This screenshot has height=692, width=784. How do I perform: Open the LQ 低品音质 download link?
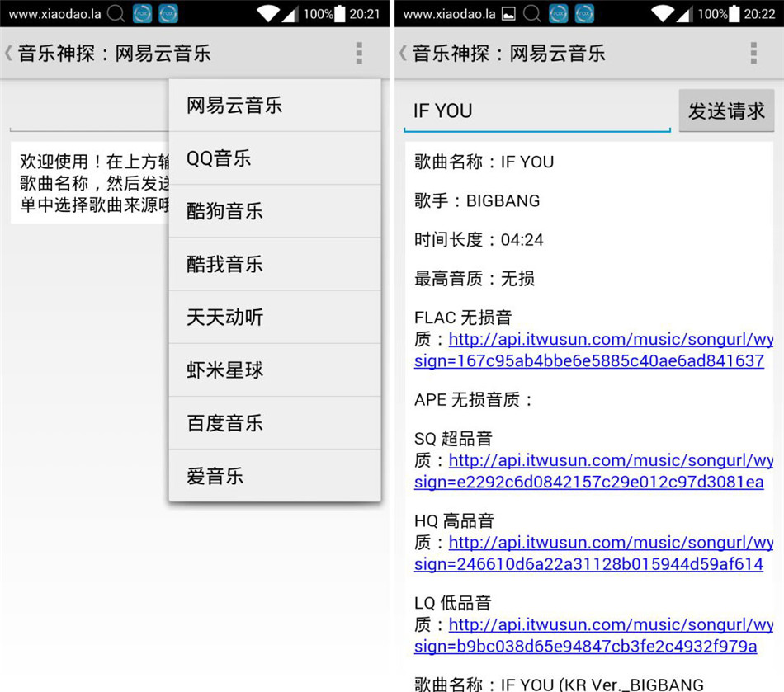[x=594, y=635]
